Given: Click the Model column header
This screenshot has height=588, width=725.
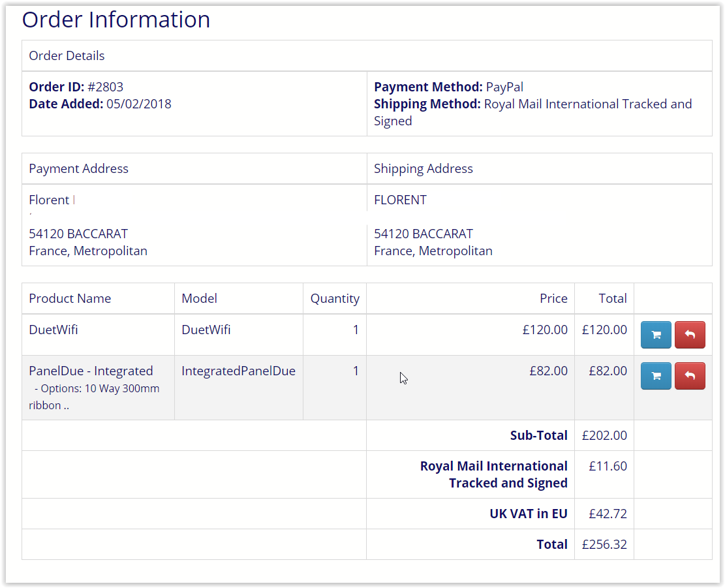Looking at the screenshot, I should click(x=199, y=298).
